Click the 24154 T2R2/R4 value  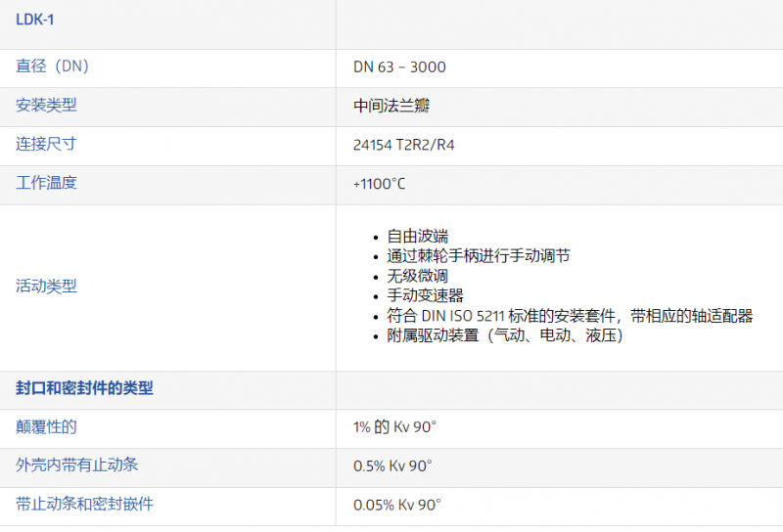pos(403,145)
